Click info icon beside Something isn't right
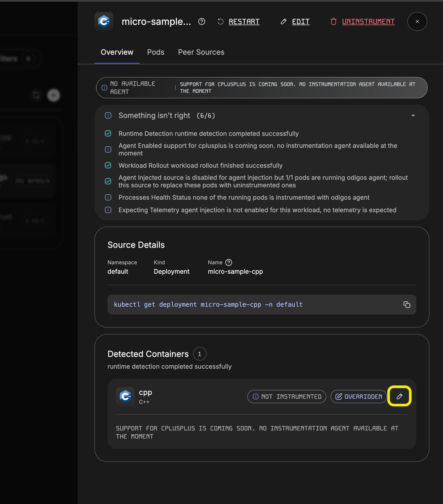The image size is (443, 504). click(108, 115)
